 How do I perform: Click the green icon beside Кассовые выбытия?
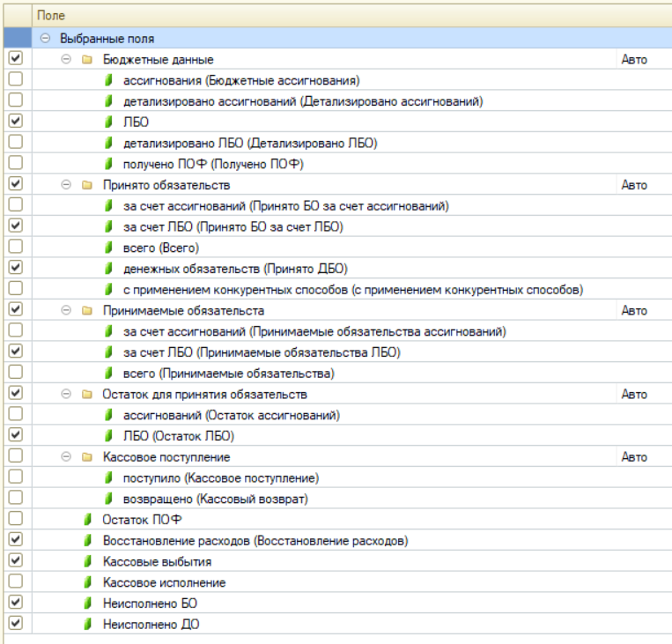(87, 561)
